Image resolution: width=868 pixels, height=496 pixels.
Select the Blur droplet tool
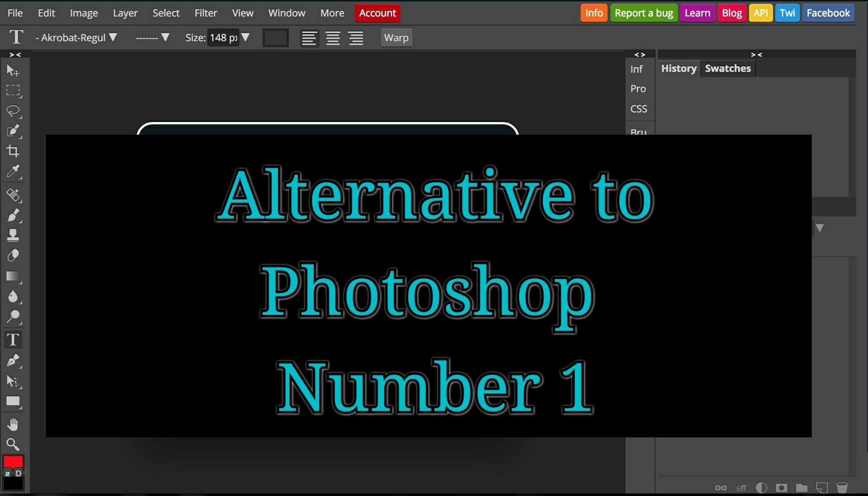[13, 296]
